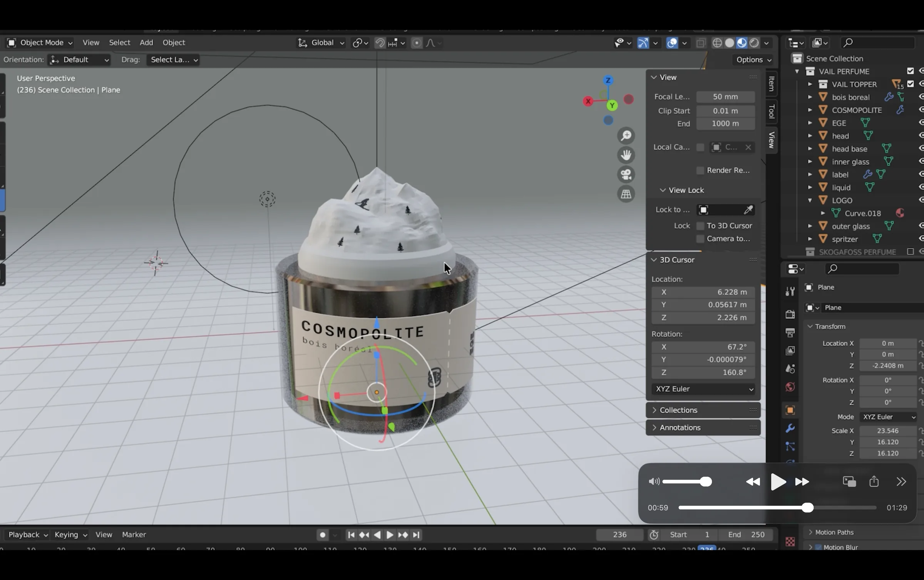
Task: Open the Options dropdown button
Action: pyautogui.click(x=753, y=60)
